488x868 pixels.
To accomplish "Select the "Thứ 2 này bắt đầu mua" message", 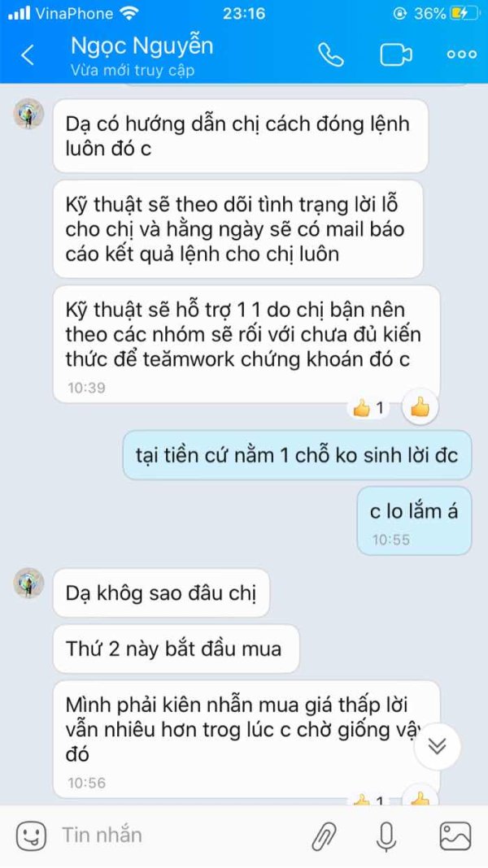I will 176,649.
